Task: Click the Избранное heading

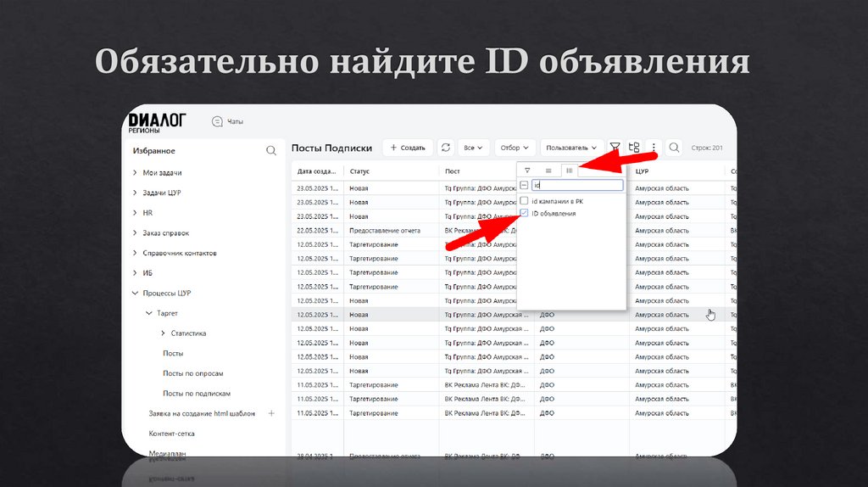Action: tap(154, 151)
